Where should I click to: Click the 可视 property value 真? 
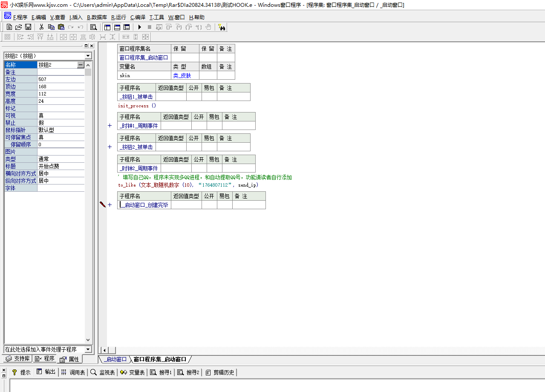tap(61, 115)
